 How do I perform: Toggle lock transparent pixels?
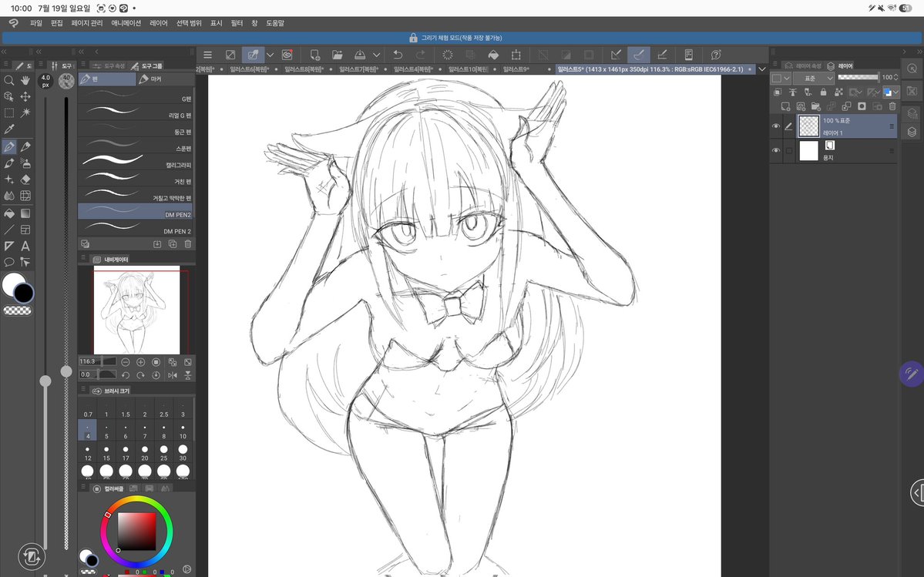pos(839,92)
